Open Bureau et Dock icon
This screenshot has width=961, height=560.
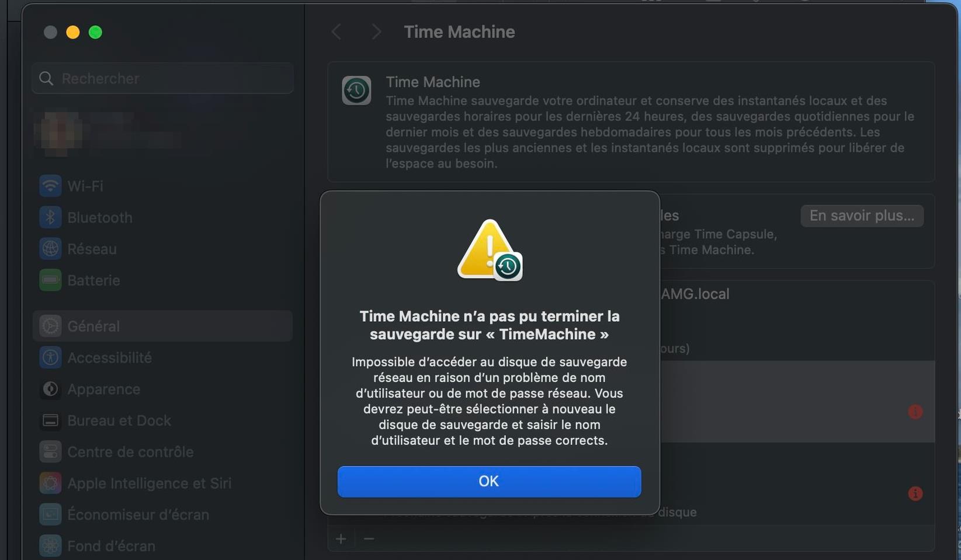coord(50,420)
